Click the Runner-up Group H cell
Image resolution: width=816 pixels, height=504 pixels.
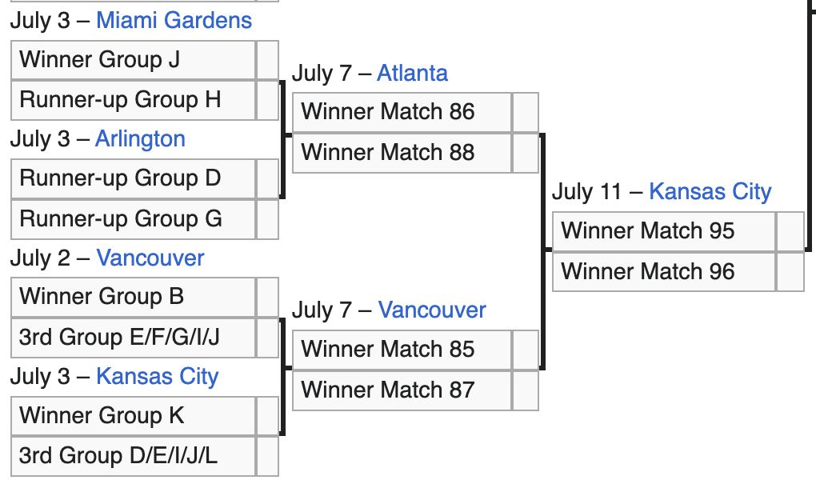[x=134, y=100]
